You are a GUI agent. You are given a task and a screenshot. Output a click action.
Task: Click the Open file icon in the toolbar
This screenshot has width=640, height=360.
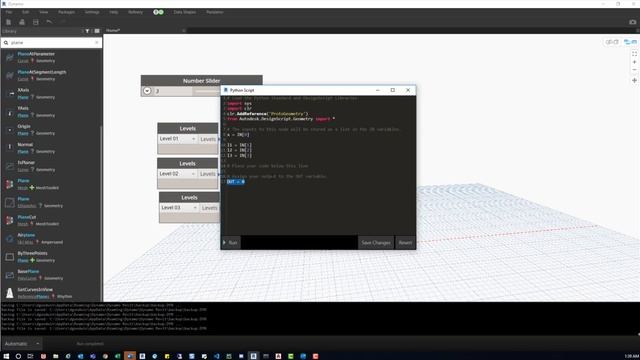pos(22,22)
